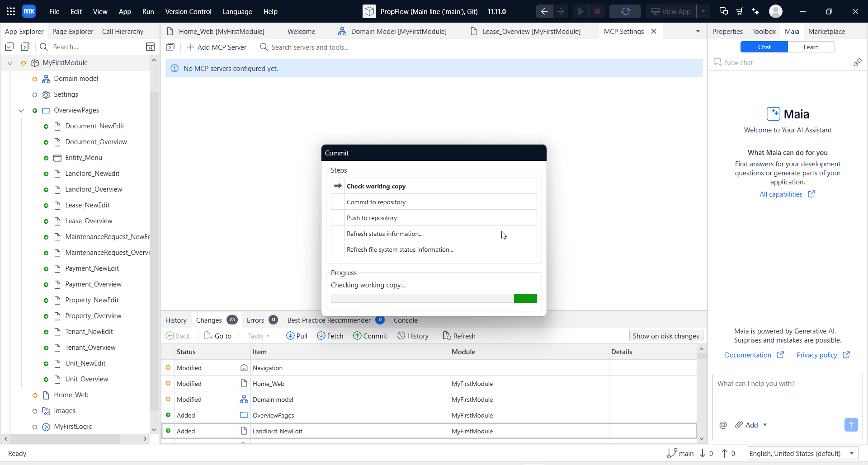Open the user account avatar

pyautogui.click(x=776, y=11)
